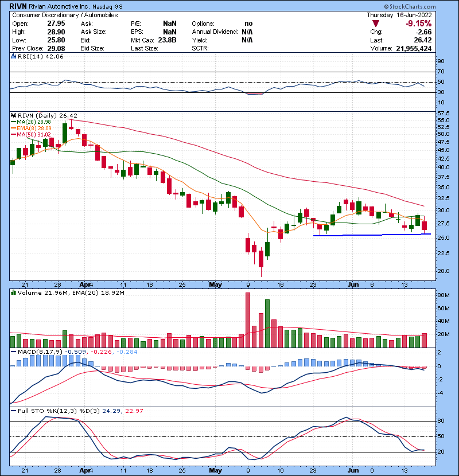Click the Annual Dividend label
Screen dimensions: 459x476
pyautogui.click(x=215, y=32)
